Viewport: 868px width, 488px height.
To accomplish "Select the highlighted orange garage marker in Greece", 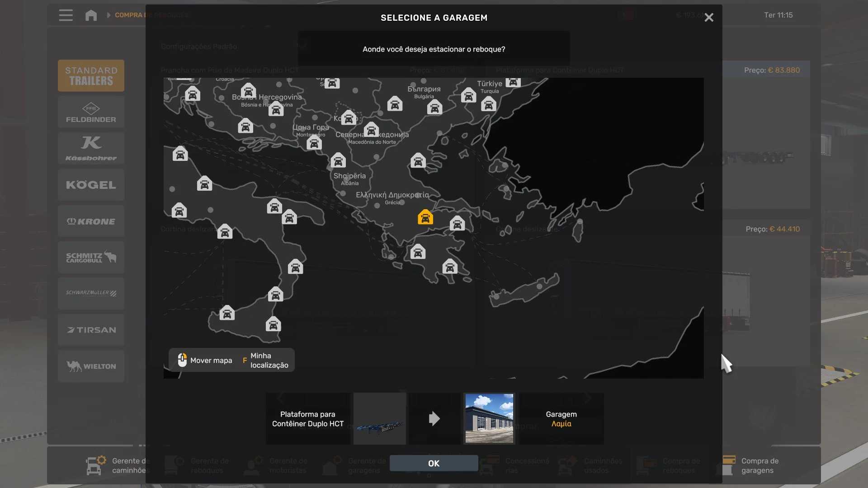I will click(x=425, y=217).
